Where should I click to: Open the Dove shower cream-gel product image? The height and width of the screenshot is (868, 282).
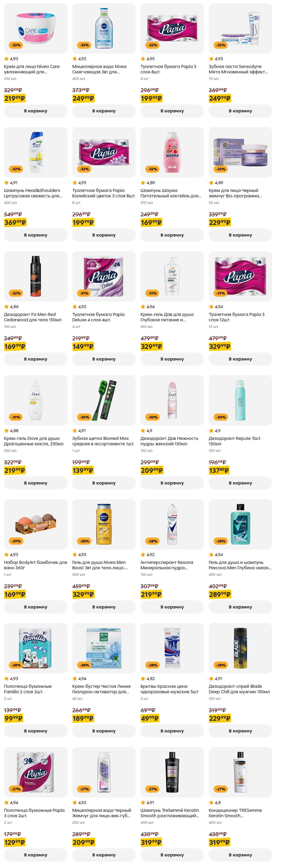click(36, 400)
